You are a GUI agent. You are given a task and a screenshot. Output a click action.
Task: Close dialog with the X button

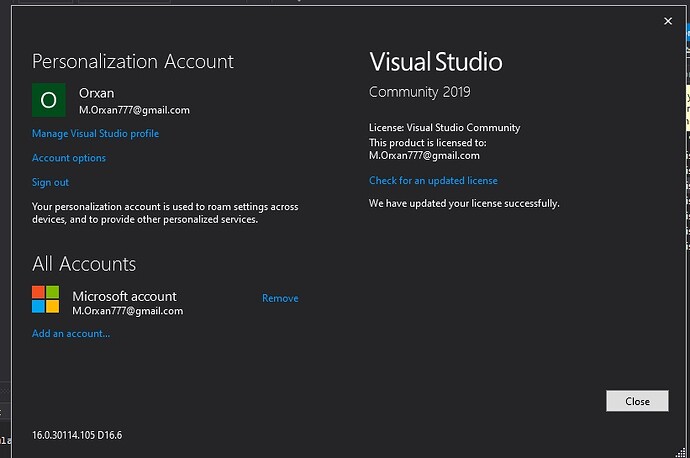tap(668, 21)
